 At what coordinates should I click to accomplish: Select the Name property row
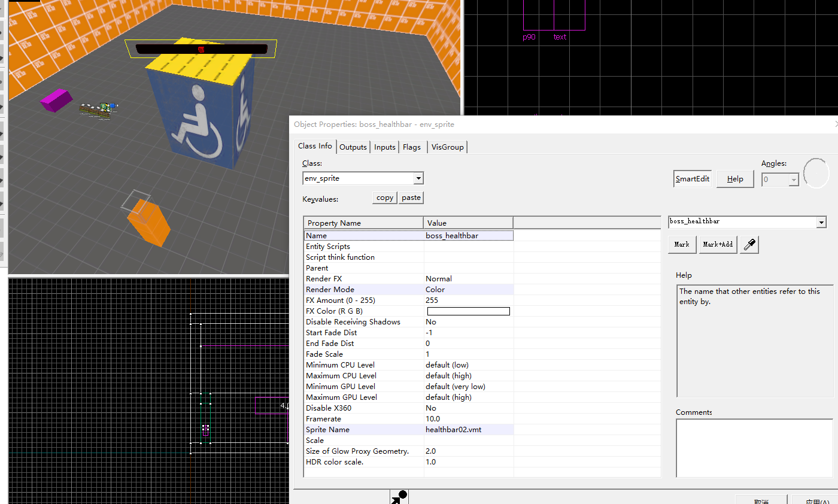point(409,236)
